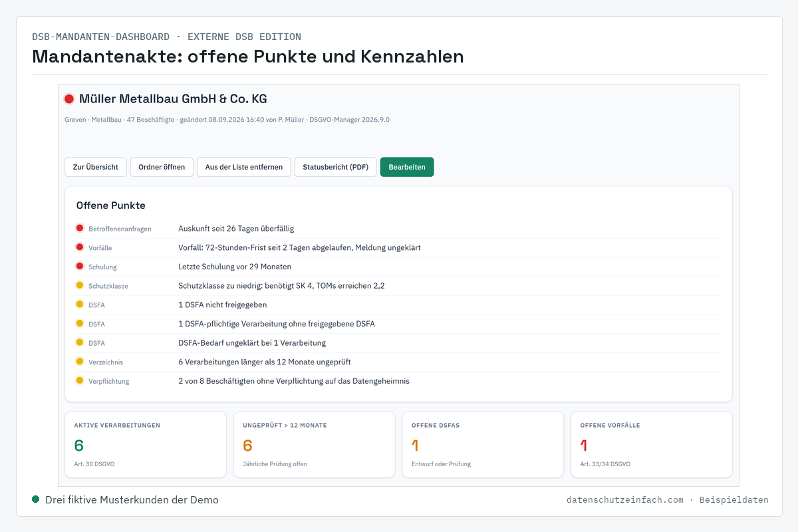This screenshot has height=532, width=798.
Task: Download the Statusbericht (PDF)
Action: click(336, 167)
